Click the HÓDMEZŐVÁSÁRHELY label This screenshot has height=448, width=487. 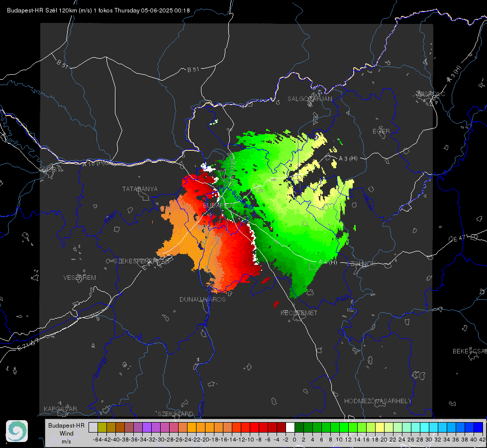(x=378, y=401)
